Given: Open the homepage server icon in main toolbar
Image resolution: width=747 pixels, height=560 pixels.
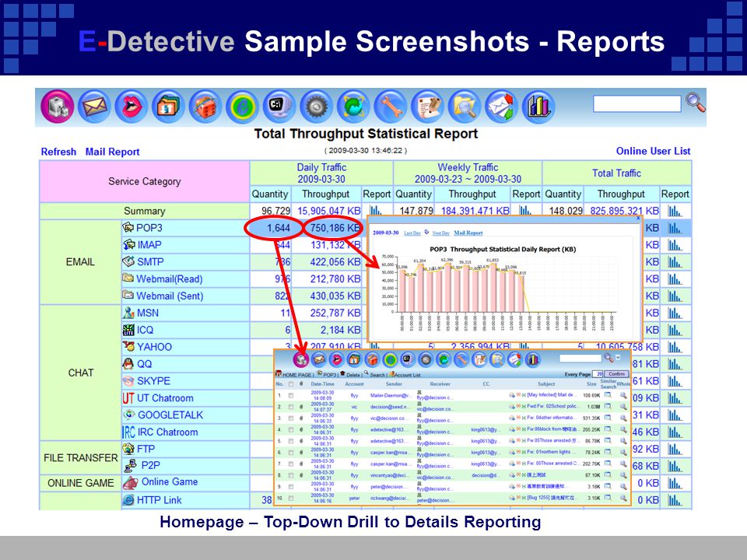Looking at the screenshot, I should 57,107.
